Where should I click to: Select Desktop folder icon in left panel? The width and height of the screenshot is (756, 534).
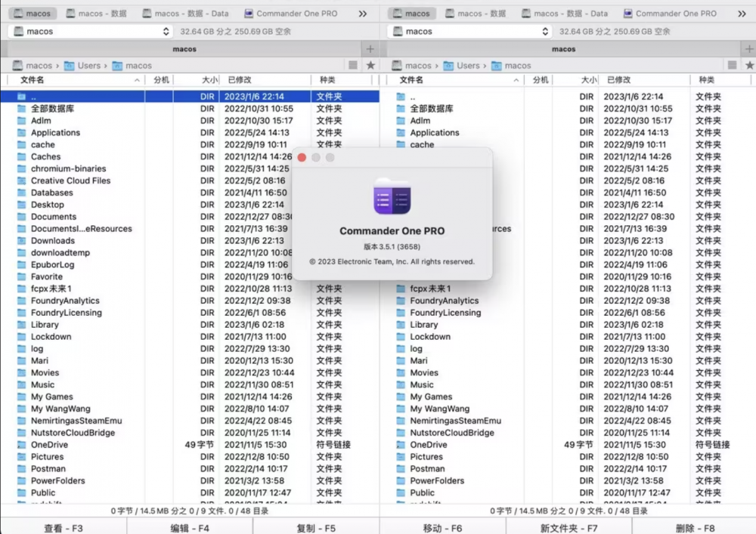tap(22, 205)
